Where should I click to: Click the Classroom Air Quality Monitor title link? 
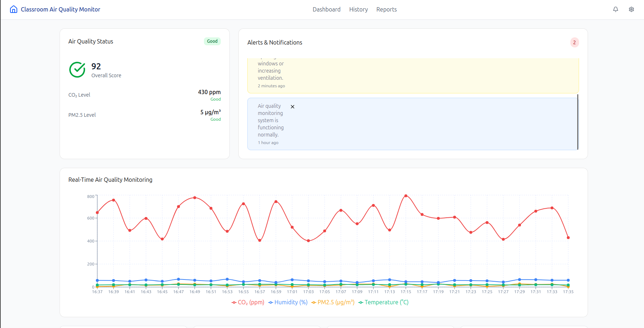coord(60,9)
